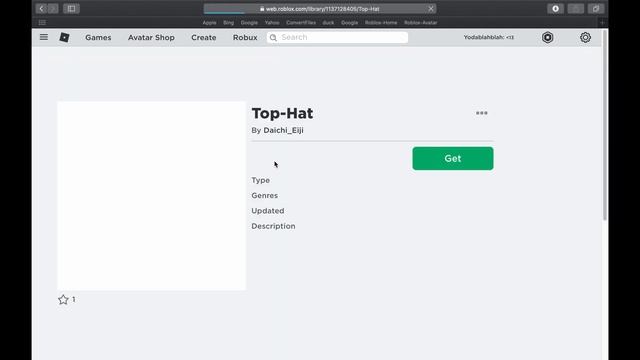The width and height of the screenshot is (640, 360).
Task: Get the Top-Hat item
Action: [x=453, y=158]
